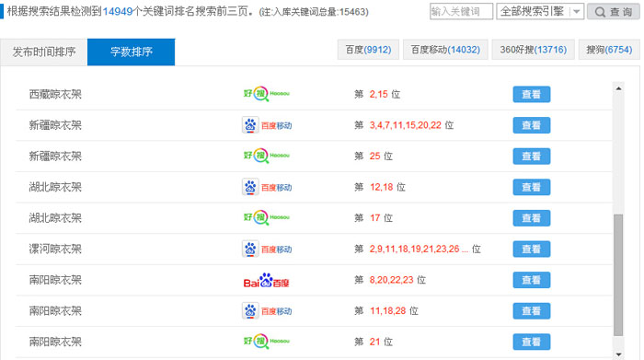Image resolution: width=644 pixels, height=360 pixels.
Task: Filter by 百度(9912) tab
Action: click(368, 50)
